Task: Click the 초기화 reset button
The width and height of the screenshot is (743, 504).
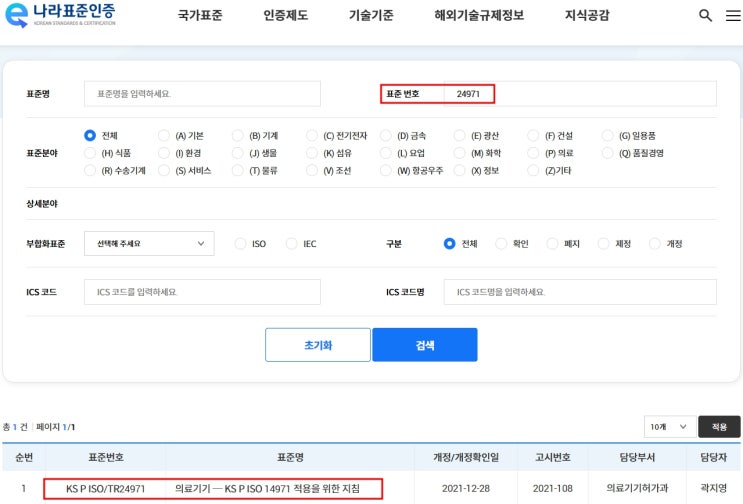Action: point(318,345)
